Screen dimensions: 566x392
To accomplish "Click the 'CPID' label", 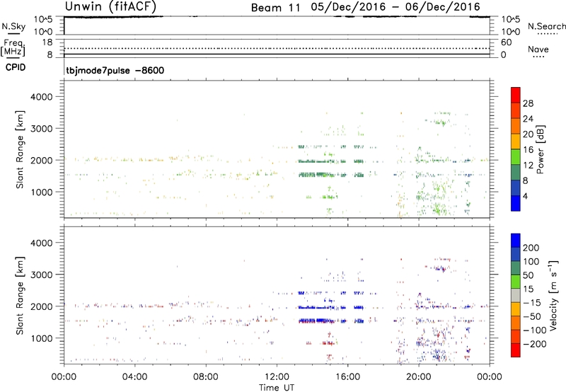I will click(16, 67).
